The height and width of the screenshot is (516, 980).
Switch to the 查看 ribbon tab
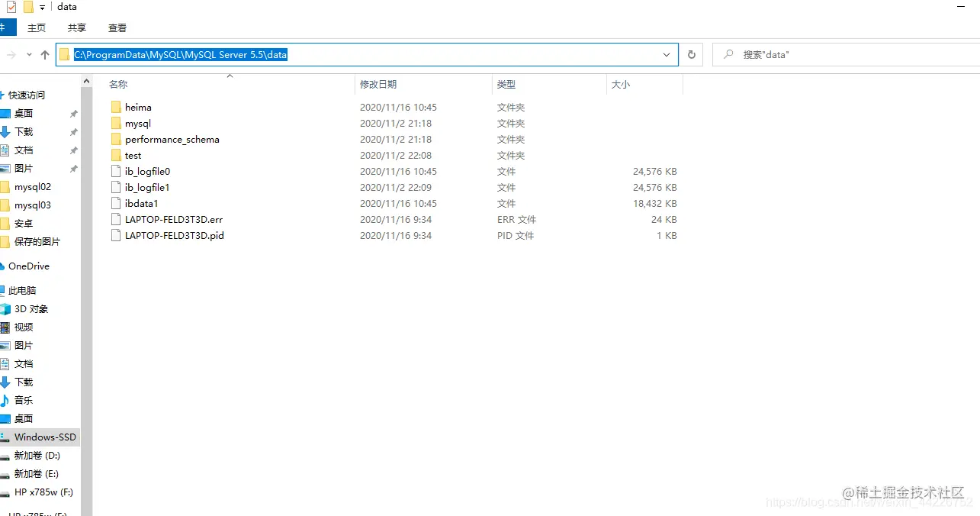tap(117, 27)
